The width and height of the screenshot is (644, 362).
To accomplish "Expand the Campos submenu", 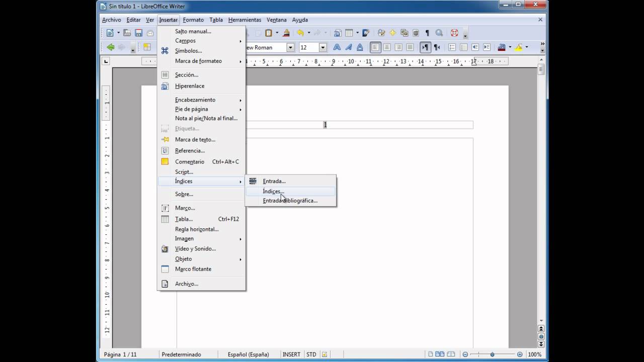I will (201, 41).
